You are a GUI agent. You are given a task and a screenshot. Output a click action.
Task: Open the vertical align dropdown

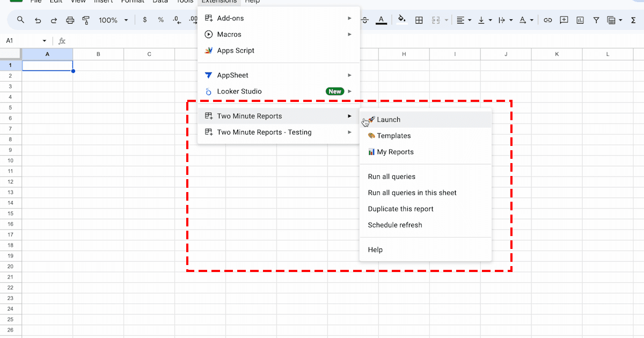pyautogui.click(x=485, y=20)
